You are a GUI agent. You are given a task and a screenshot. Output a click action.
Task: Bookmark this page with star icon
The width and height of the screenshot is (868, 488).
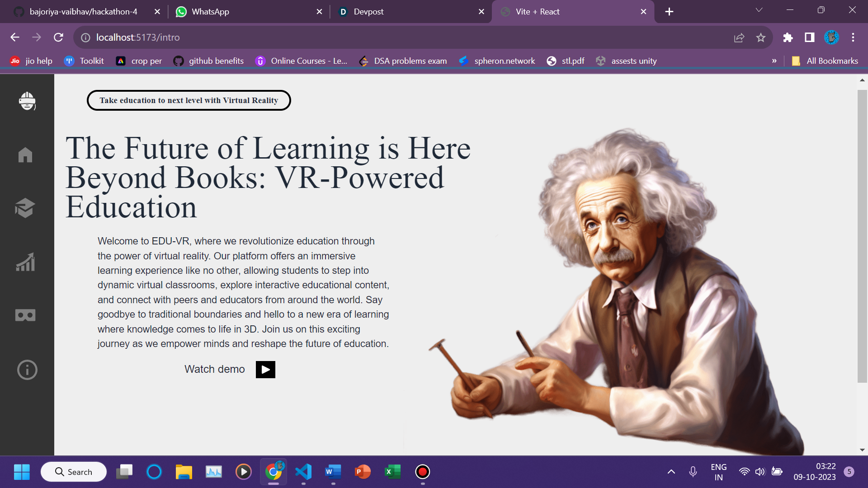(x=761, y=38)
